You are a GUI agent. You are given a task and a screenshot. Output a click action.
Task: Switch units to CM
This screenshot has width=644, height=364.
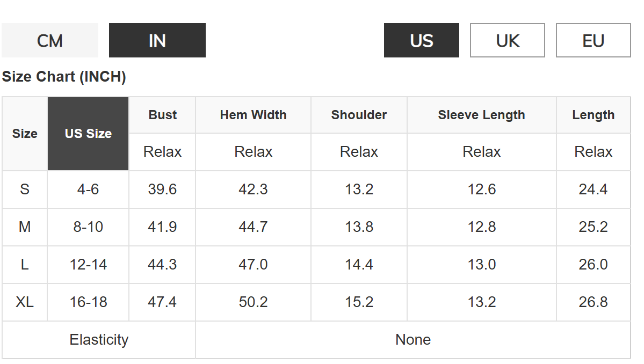click(x=50, y=41)
